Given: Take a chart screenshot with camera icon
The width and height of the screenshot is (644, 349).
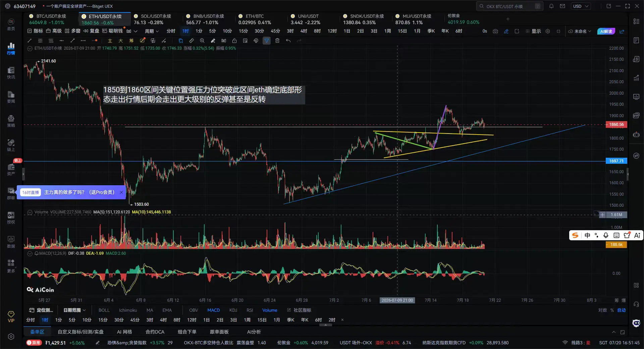Looking at the screenshot, I should point(495,31).
